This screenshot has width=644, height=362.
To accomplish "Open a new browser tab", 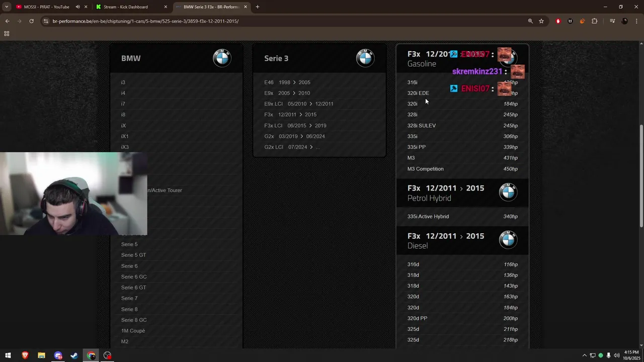I will click(258, 7).
